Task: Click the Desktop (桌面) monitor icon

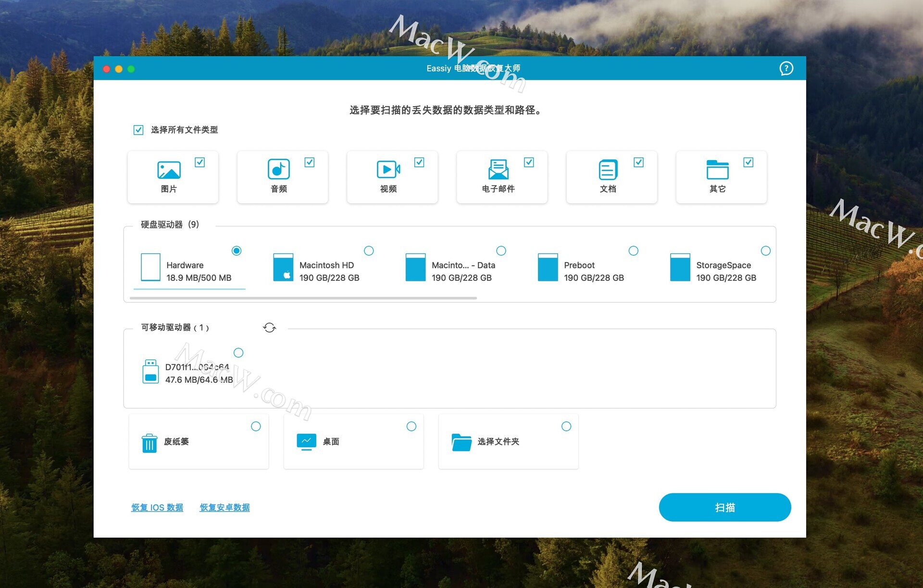Action: pyautogui.click(x=307, y=442)
